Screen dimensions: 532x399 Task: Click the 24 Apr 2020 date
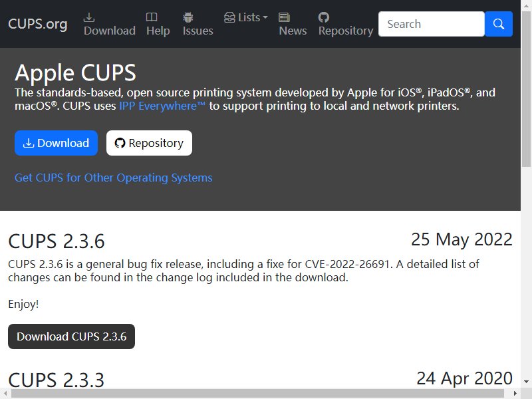point(464,378)
